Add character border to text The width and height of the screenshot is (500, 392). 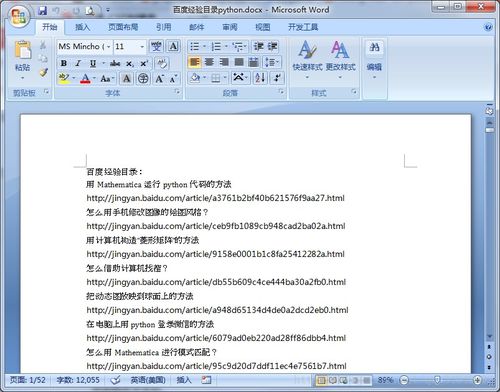(173, 46)
